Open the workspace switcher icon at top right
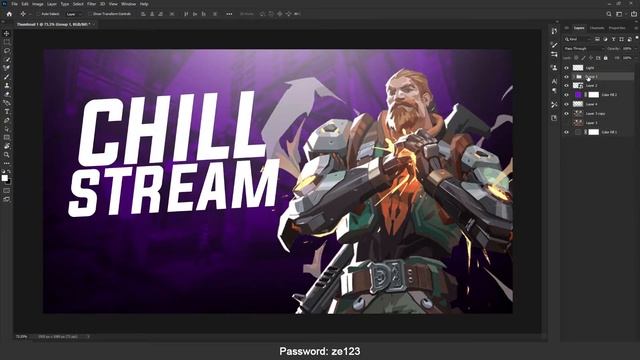640x360 pixels. [x=619, y=14]
